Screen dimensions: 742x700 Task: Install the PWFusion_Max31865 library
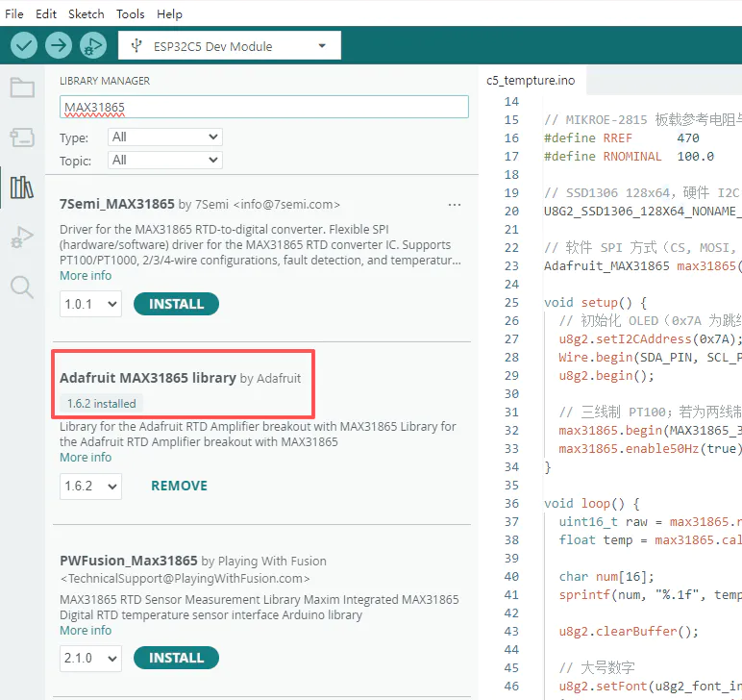click(176, 658)
